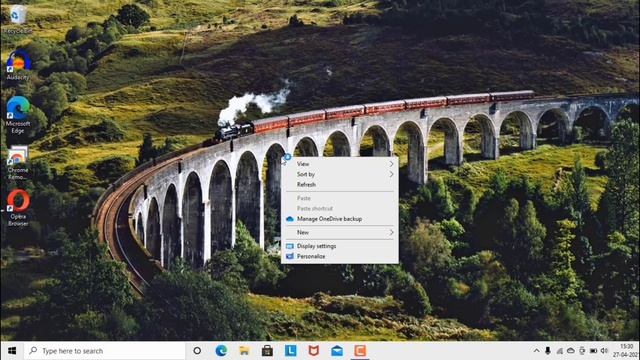Check the battery tray icon
Screen dimensions: 640x360
tap(593, 351)
